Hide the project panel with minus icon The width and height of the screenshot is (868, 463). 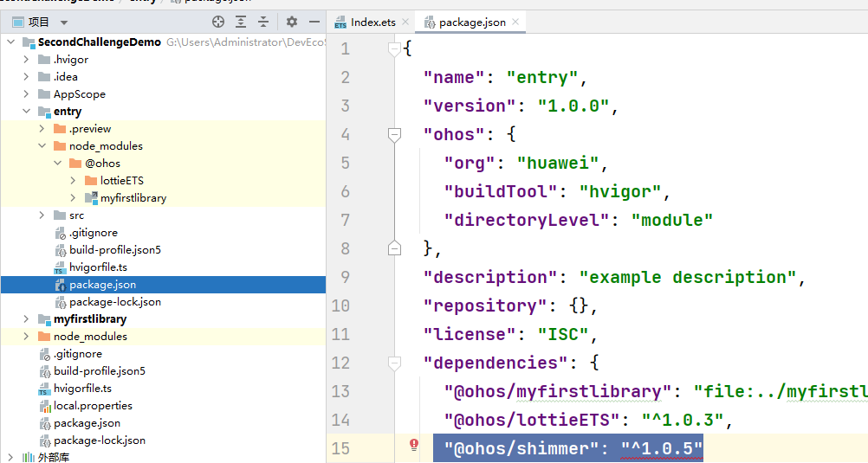click(x=314, y=22)
